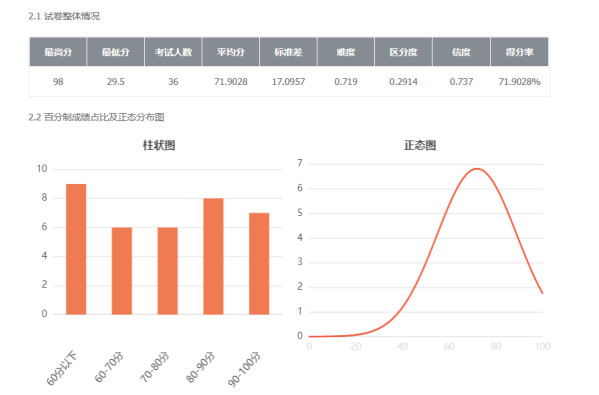Click the 最低分 table header

click(x=116, y=52)
